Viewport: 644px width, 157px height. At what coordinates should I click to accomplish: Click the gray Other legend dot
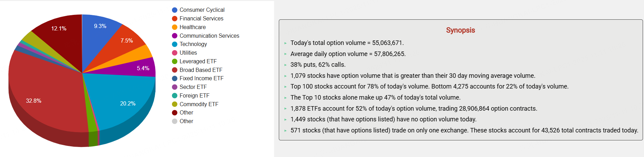[x=175, y=121]
